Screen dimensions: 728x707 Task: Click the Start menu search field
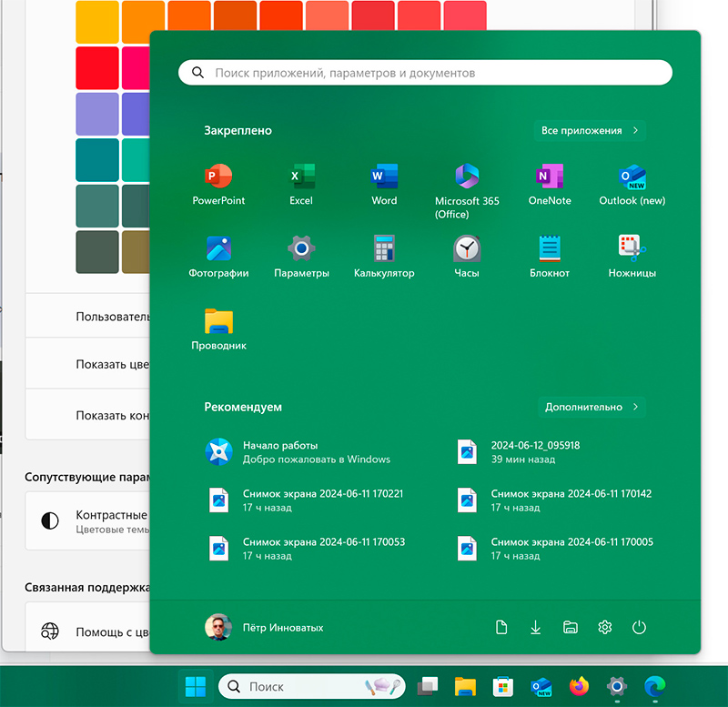click(x=425, y=73)
